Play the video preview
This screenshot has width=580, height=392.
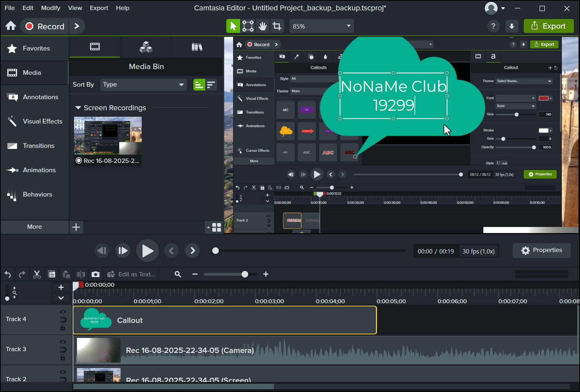(147, 251)
